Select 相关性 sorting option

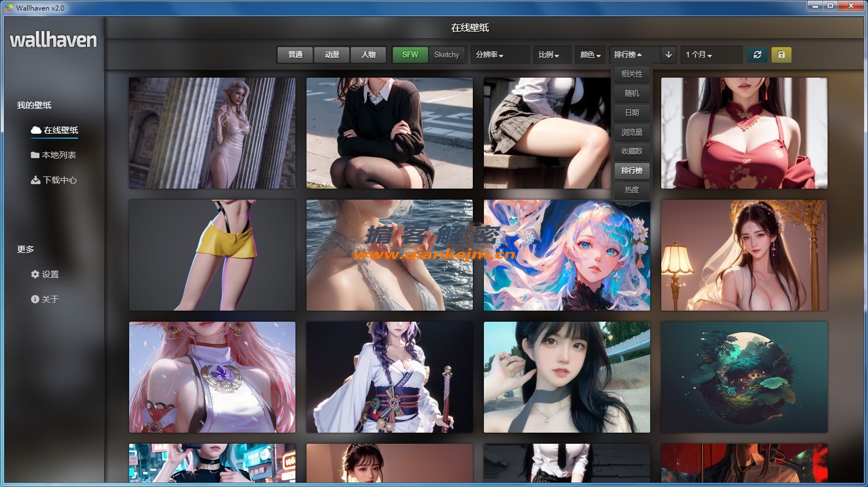pyautogui.click(x=632, y=74)
